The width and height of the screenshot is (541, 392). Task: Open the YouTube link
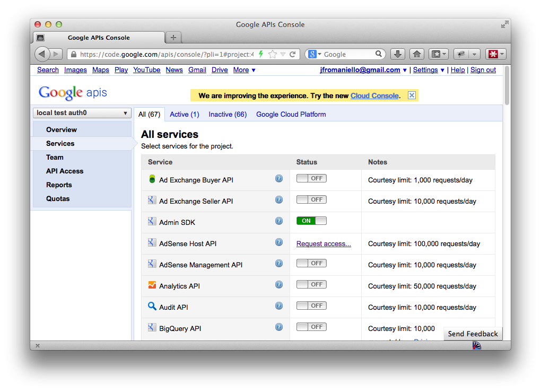click(146, 70)
